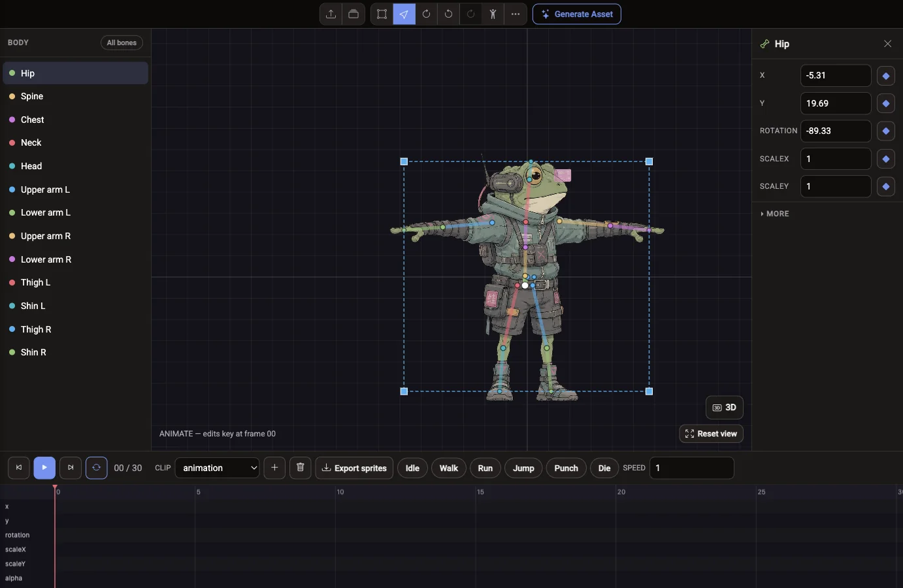This screenshot has height=588, width=903.
Task: Toggle keyframe diamond for Y
Action: point(886,103)
